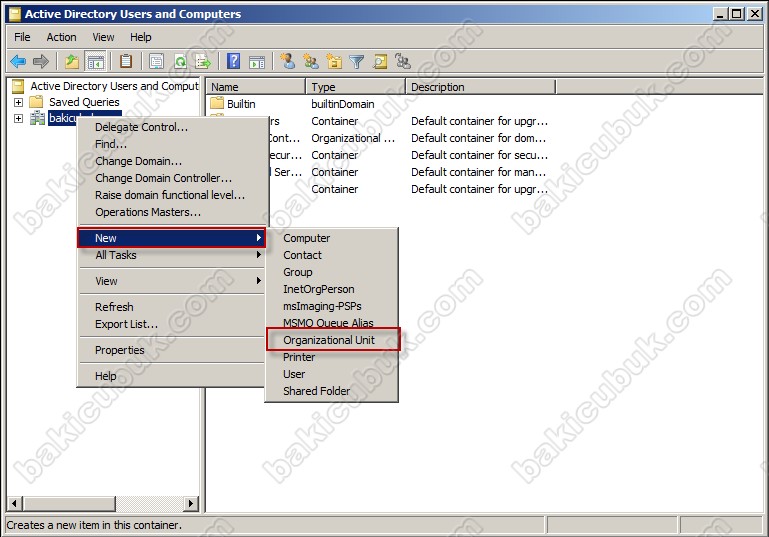Image resolution: width=769 pixels, height=537 pixels.
Task: Select msImaging-PSPs in the New submenu
Action: (x=332, y=306)
